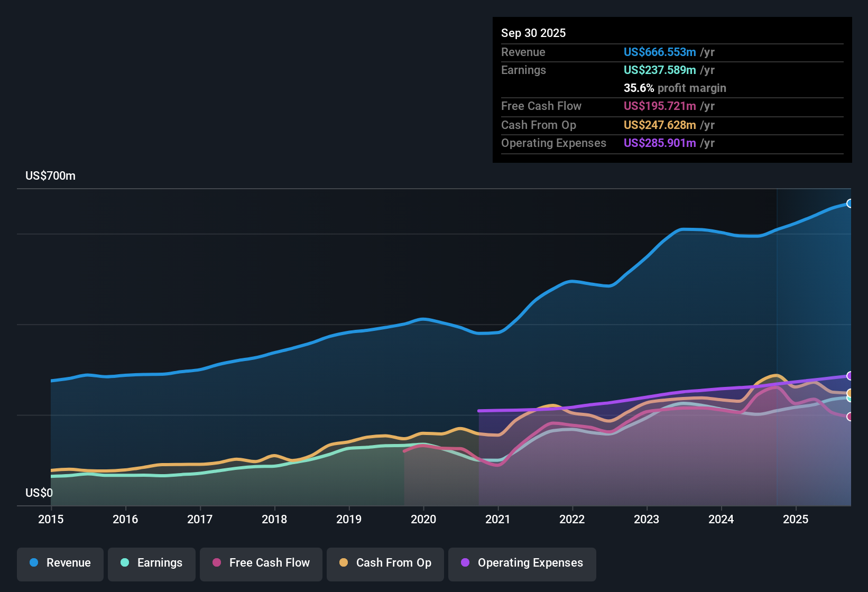This screenshot has width=868, height=592.
Task: Toggle the Earnings series off
Action: tap(152, 563)
